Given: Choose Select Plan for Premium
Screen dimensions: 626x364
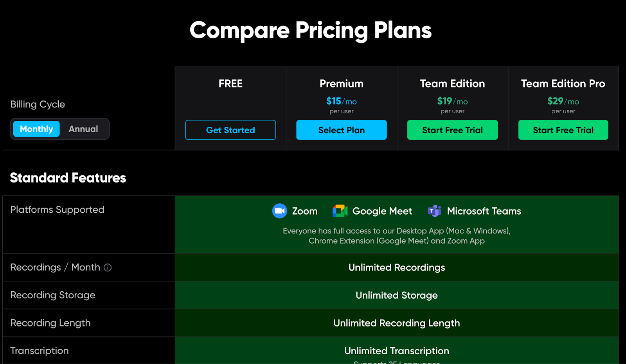Looking at the screenshot, I should coord(342,130).
